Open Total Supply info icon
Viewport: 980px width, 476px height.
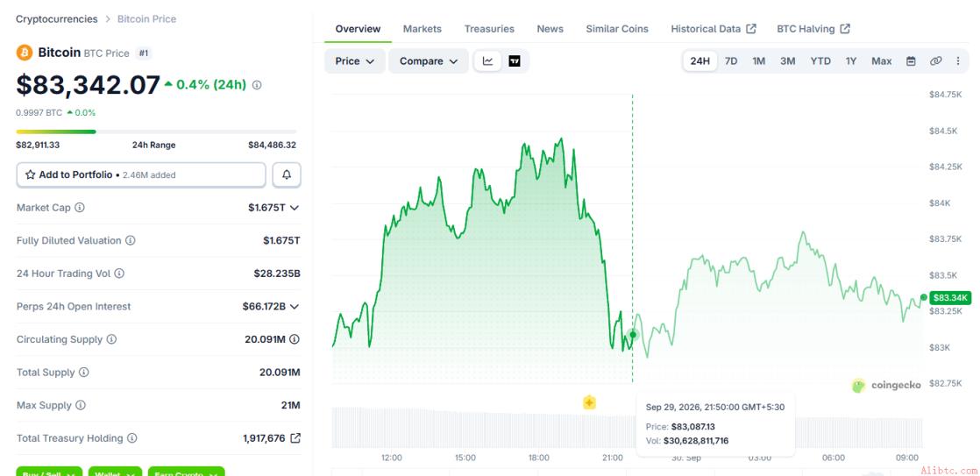pos(84,373)
